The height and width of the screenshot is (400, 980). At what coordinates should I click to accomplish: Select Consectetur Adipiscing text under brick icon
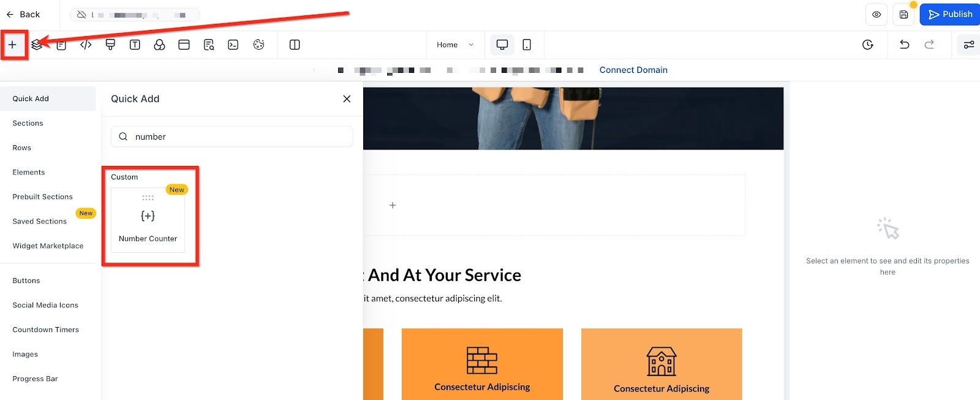point(482,387)
